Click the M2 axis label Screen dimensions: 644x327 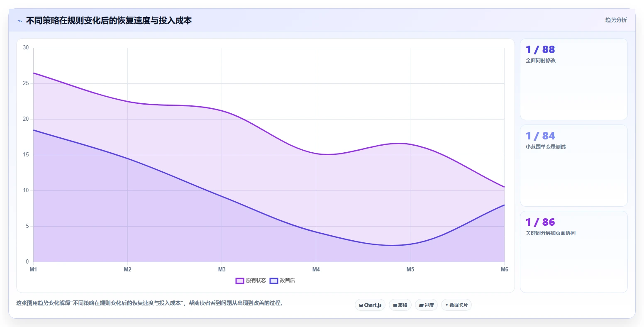(x=127, y=269)
